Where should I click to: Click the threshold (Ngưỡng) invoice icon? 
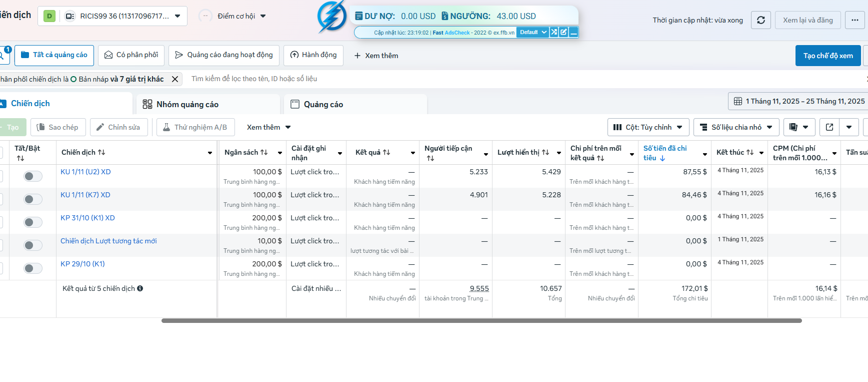(x=444, y=16)
